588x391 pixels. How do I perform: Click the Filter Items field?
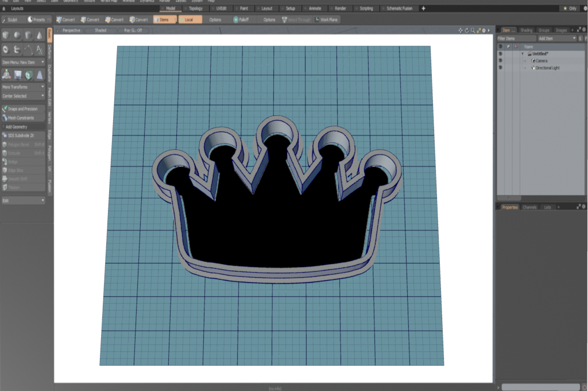(515, 38)
